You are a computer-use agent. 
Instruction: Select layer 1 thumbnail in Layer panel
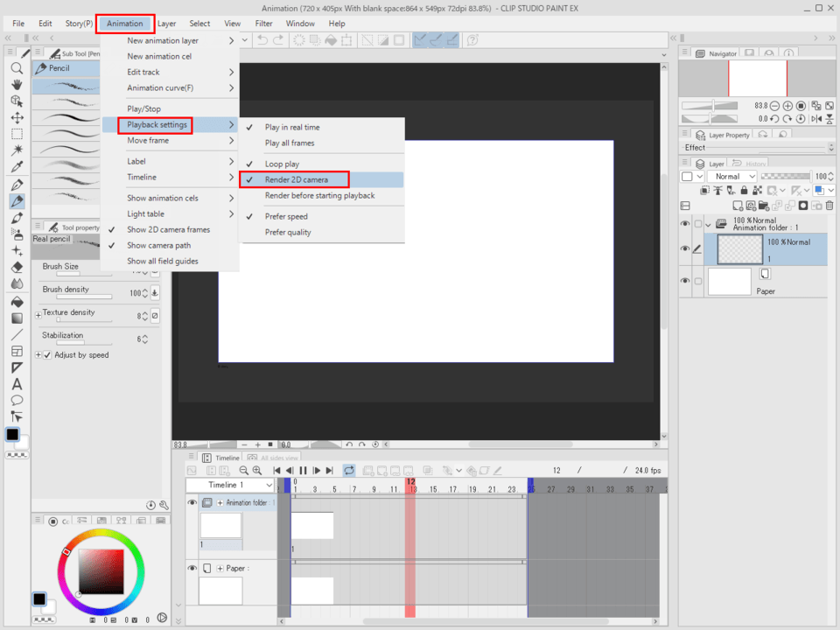click(x=739, y=249)
